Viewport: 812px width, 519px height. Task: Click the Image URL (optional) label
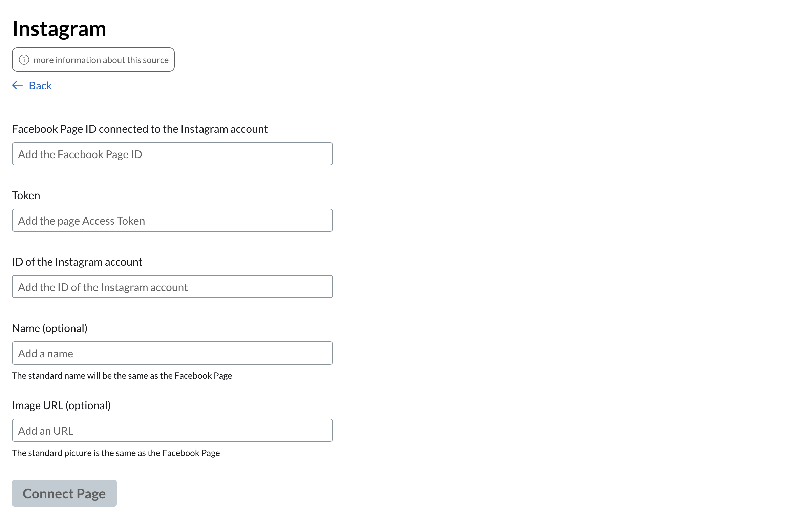point(61,406)
